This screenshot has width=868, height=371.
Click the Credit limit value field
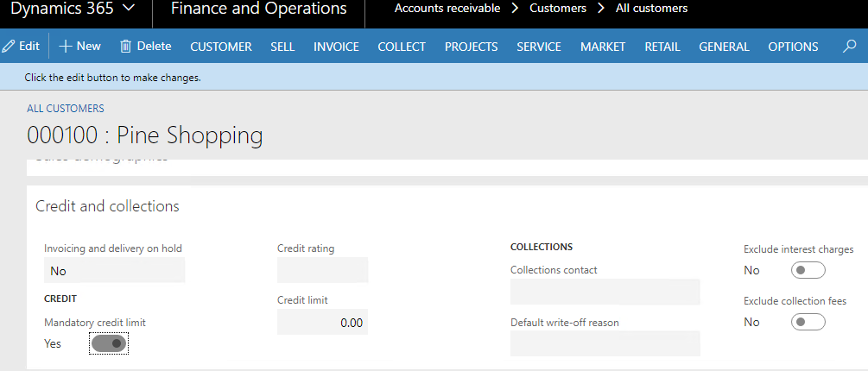click(x=323, y=322)
